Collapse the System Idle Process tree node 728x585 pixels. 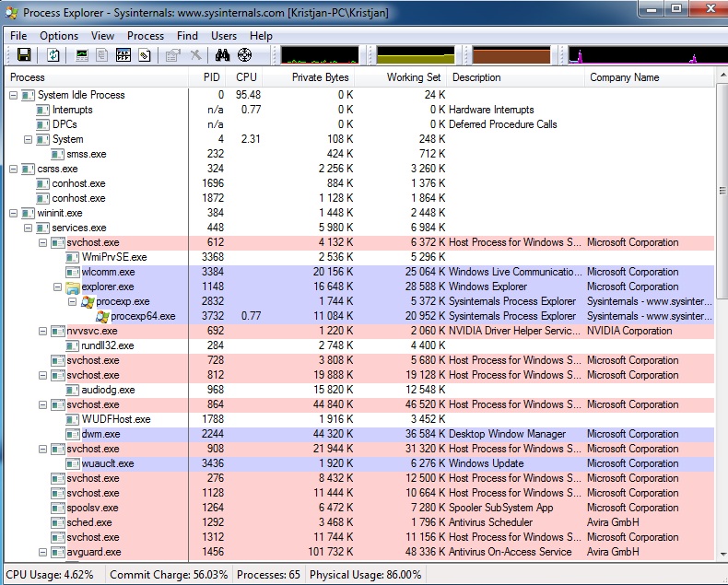pos(14,95)
